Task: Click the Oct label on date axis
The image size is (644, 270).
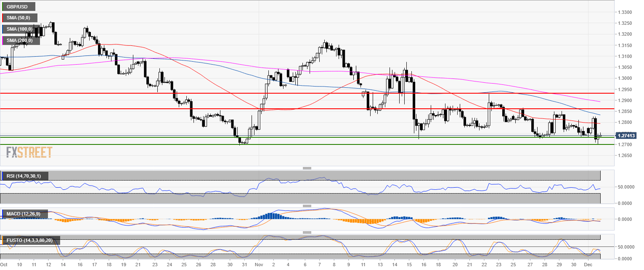Action: [x=5, y=265]
